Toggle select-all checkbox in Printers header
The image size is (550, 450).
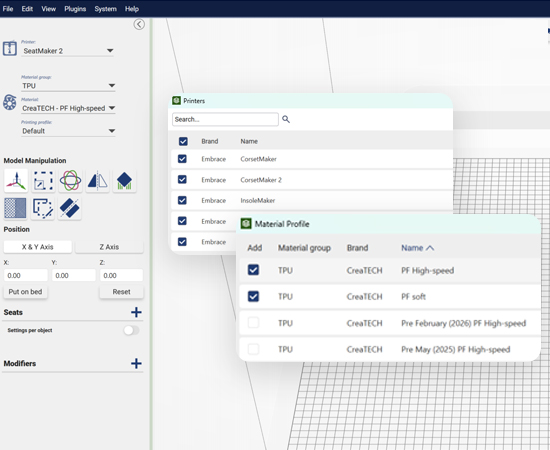pyautogui.click(x=183, y=141)
